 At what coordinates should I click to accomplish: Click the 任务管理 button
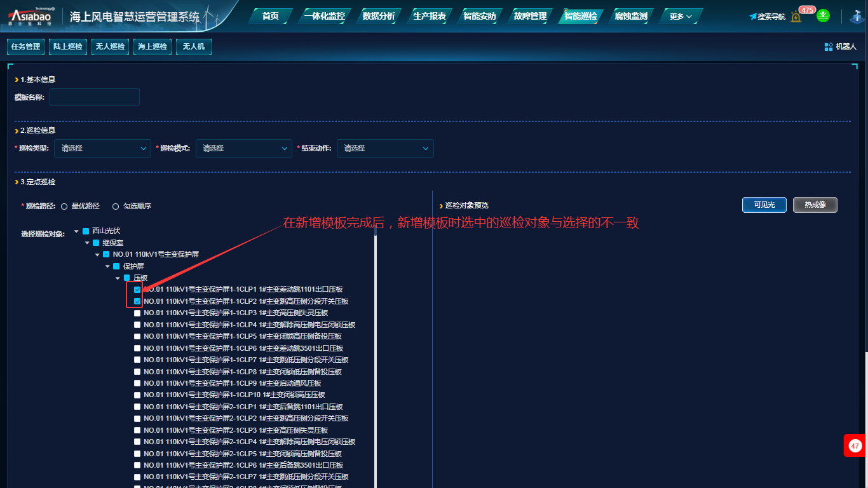pos(25,46)
